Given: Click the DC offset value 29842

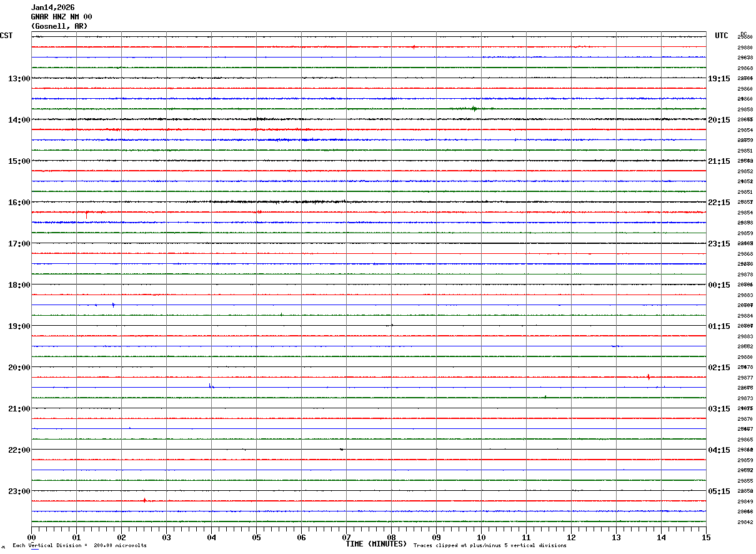Looking at the screenshot, I should pos(745,522).
